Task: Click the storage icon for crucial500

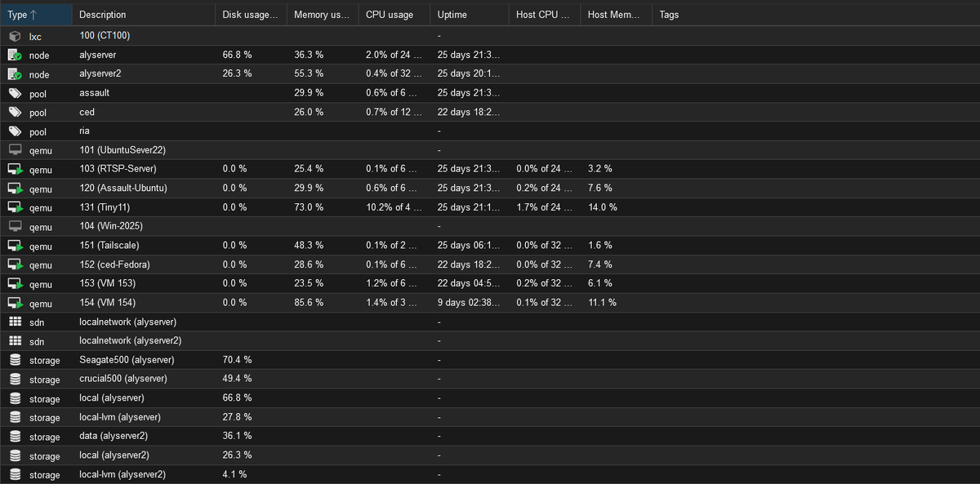Action: 14,380
